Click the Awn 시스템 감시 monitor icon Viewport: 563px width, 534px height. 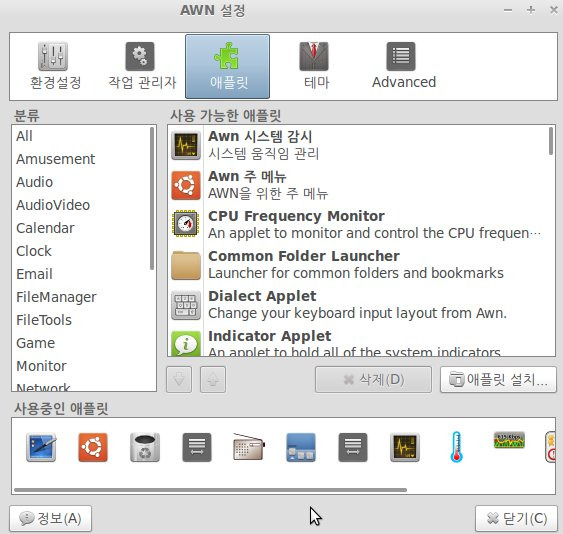click(186, 145)
